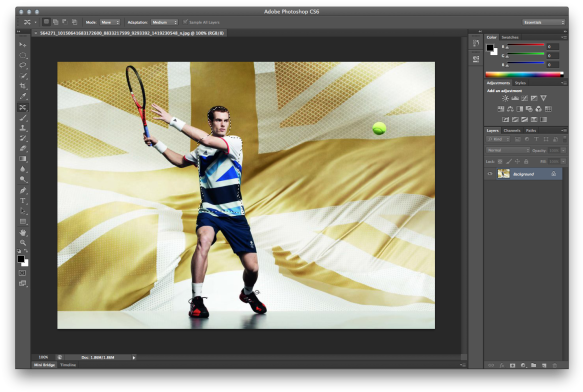This screenshot has width=583, height=392.
Task: Open the Mode dropdown
Action: (110, 22)
